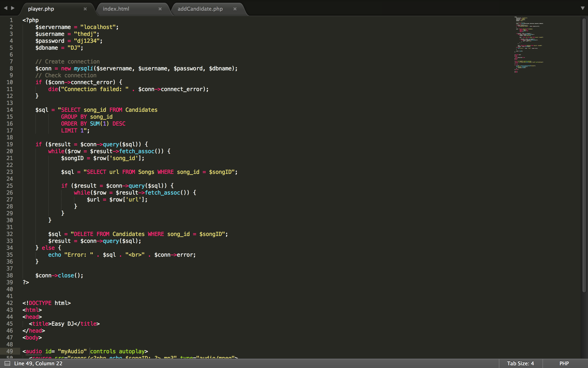
Task: Click the "GROUP BY" keyword on line 15
Action: [74, 117]
